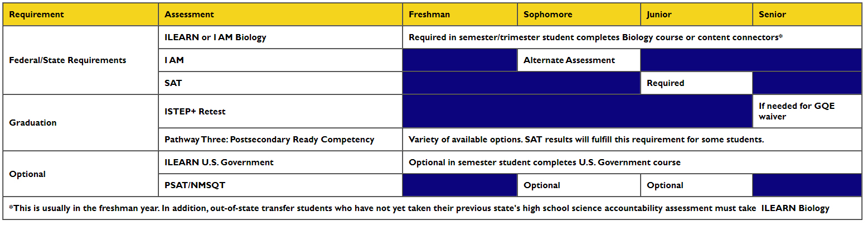The image size is (868, 225).
Task: Click the Optional cell under Sophomore
Action: (579, 185)
